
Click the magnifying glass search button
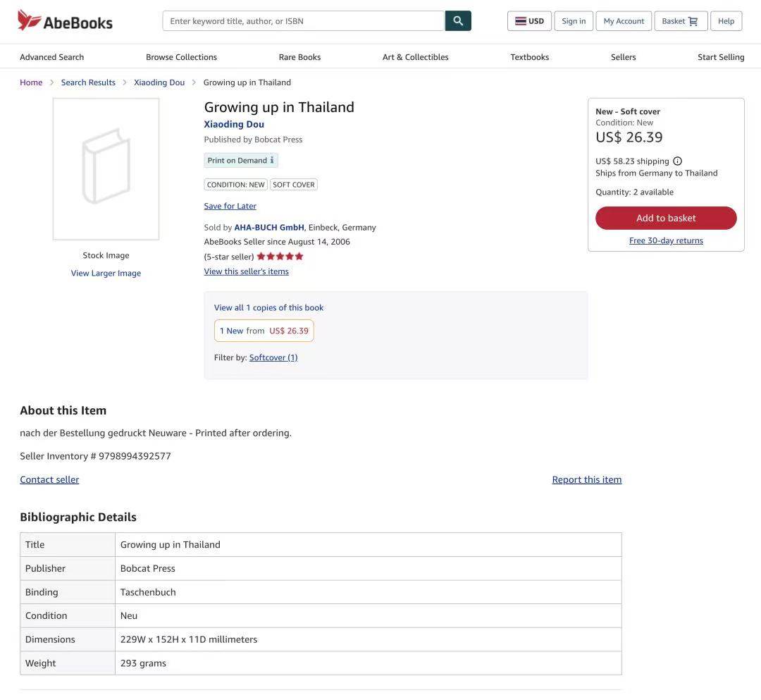(x=458, y=21)
